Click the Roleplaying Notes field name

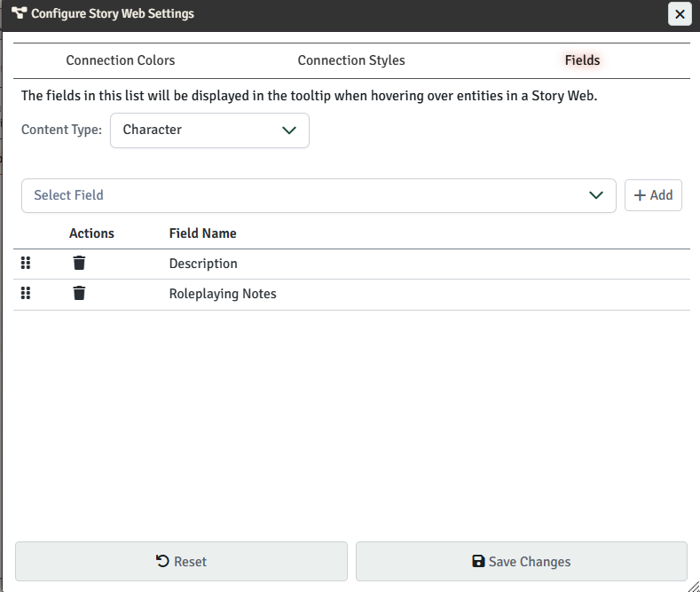(x=223, y=294)
